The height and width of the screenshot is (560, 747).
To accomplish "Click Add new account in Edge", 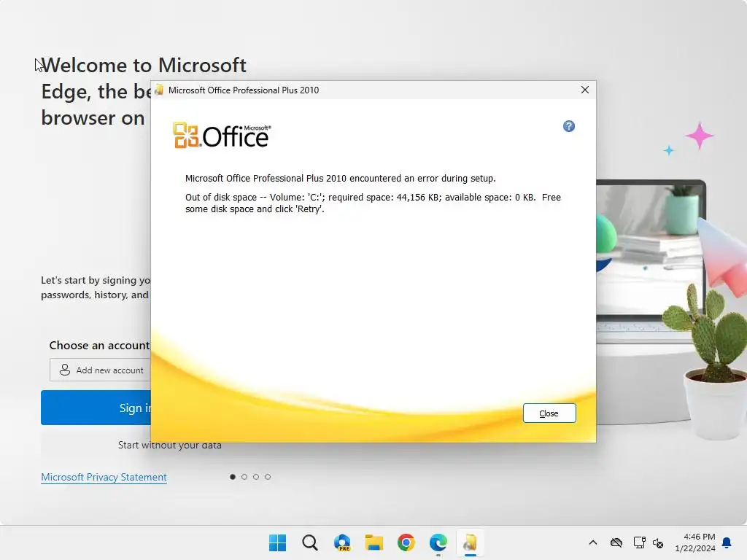I will pyautogui.click(x=100, y=370).
